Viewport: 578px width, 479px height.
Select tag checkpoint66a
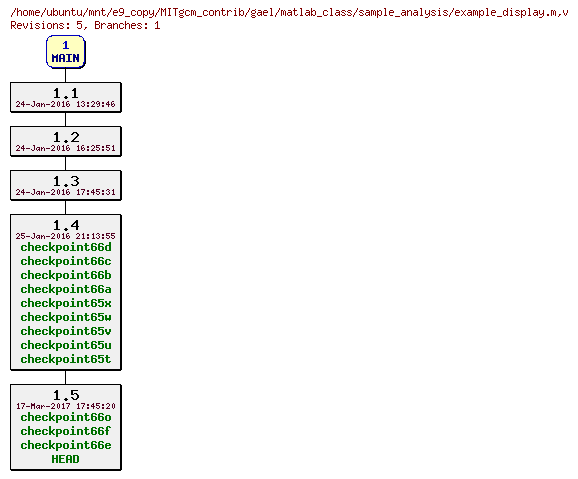tap(66, 289)
